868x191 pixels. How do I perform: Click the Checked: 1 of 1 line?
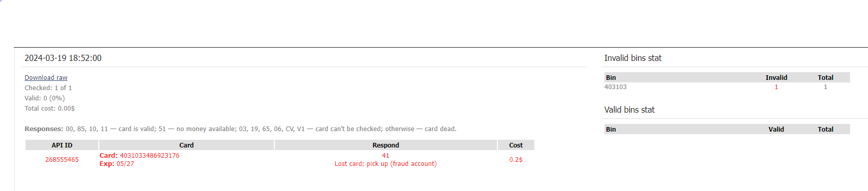(48, 88)
